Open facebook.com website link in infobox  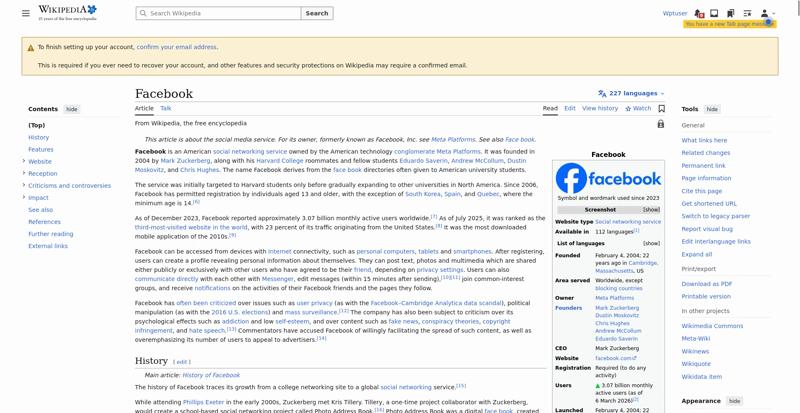click(x=616, y=358)
